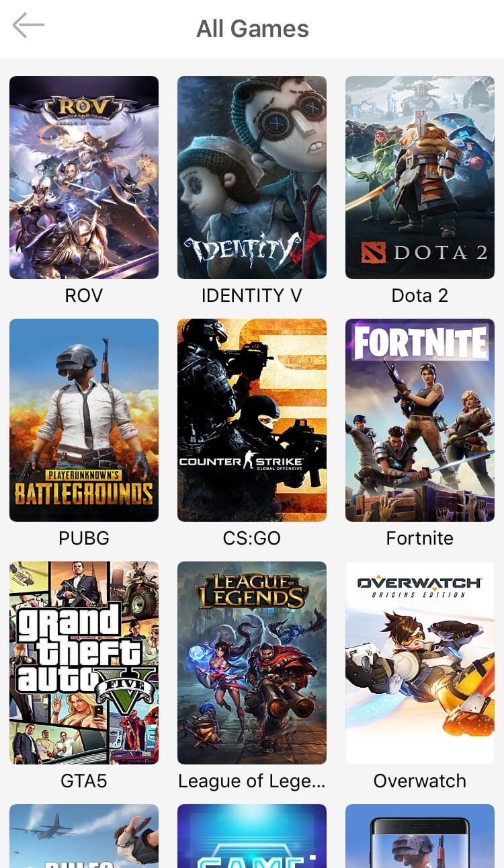
Task: Select the Overwatch name label
Action: (x=420, y=781)
